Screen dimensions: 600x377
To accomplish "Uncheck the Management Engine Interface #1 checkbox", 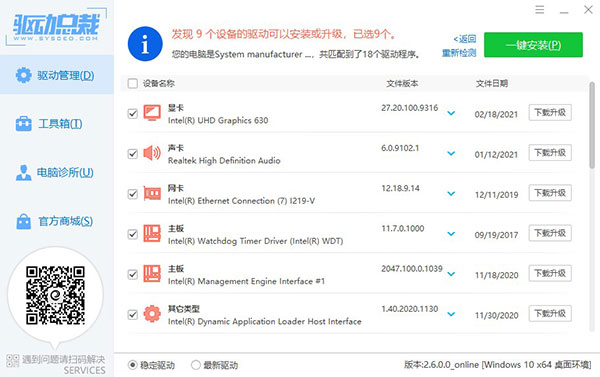I will [132, 274].
